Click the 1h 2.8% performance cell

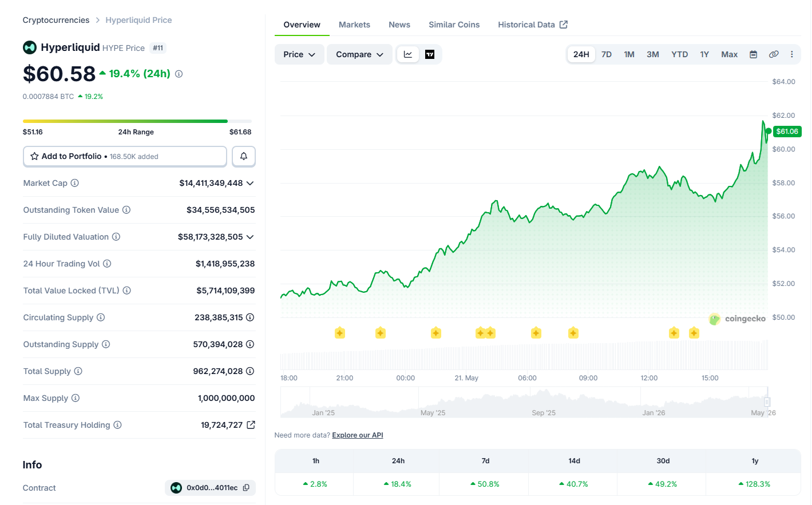(315, 484)
